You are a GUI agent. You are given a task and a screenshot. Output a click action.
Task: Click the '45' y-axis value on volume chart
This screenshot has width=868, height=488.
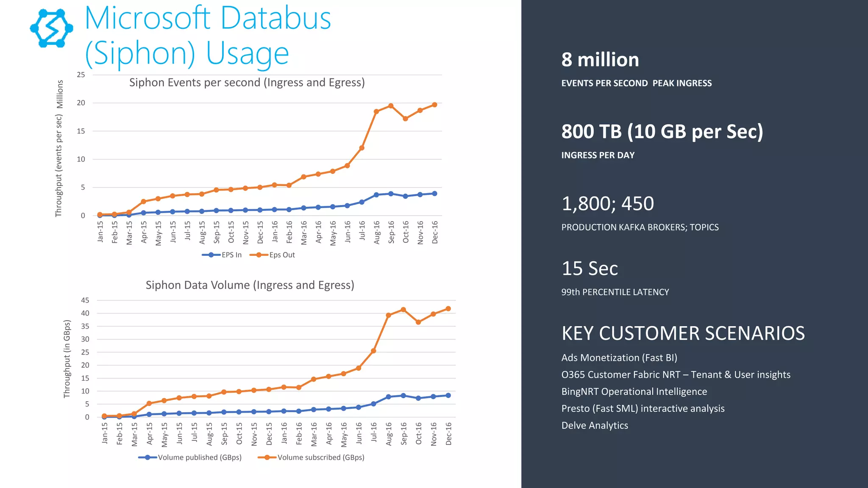point(85,300)
